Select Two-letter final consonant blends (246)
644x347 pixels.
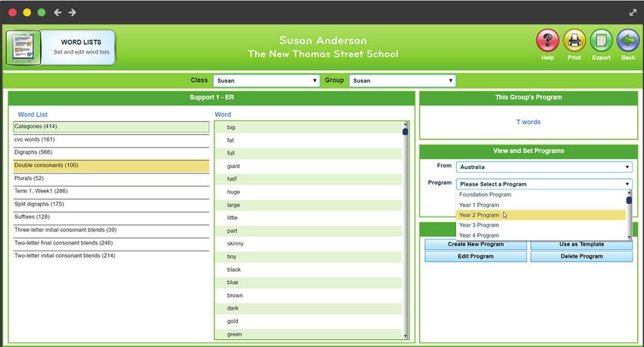tap(111, 243)
